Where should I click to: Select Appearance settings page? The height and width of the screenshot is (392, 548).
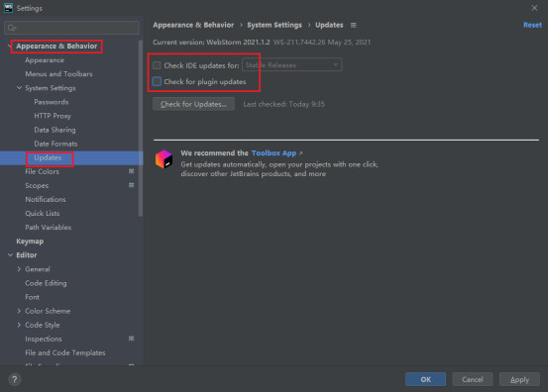pyautogui.click(x=45, y=60)
